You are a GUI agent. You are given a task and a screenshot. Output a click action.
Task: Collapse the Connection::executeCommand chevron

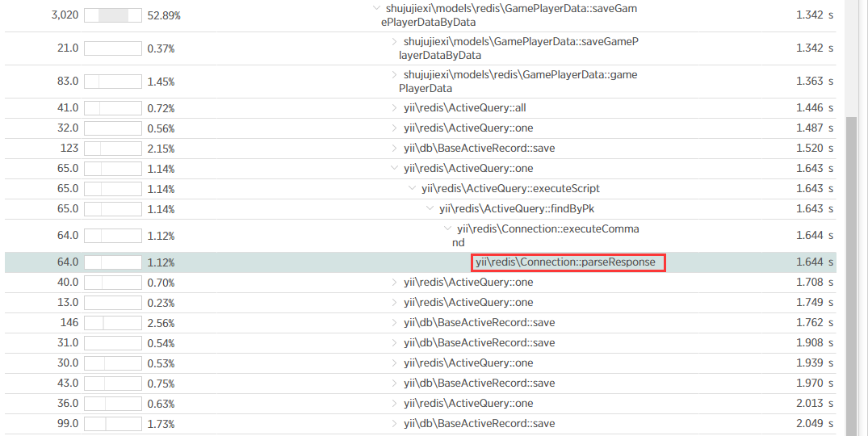[x=447, y=229]
